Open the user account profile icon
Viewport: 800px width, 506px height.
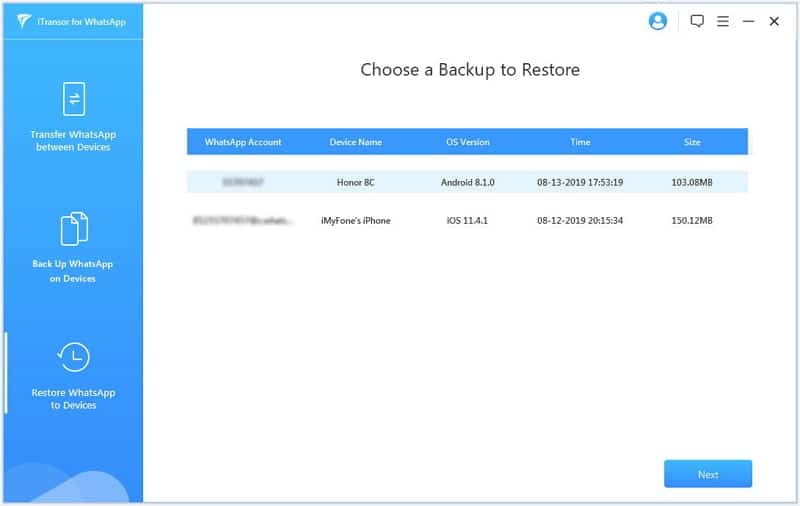[658, 21]
